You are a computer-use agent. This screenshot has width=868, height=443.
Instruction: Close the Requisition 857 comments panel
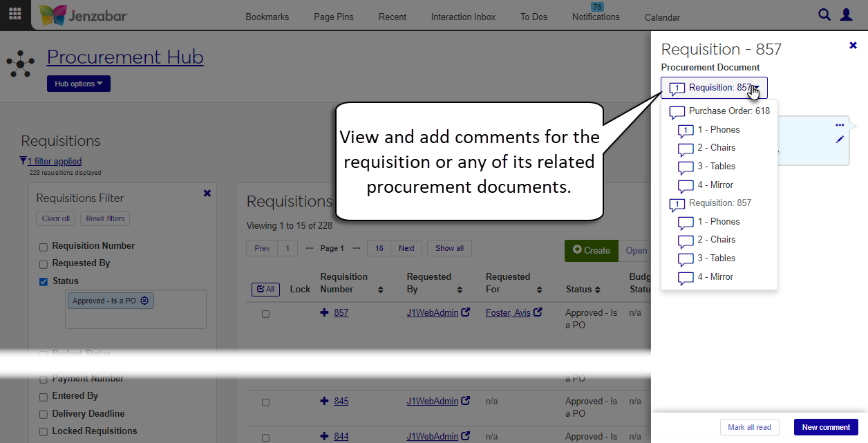(x=853, y=45)
